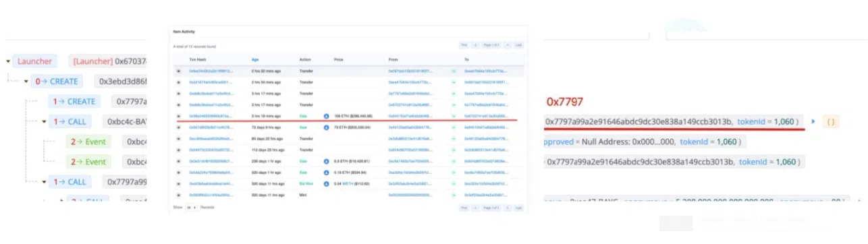Screen dimensions: 868x244
Task: Open the view icon for 108 ETH sale row
Action: [x=179, y=117]
